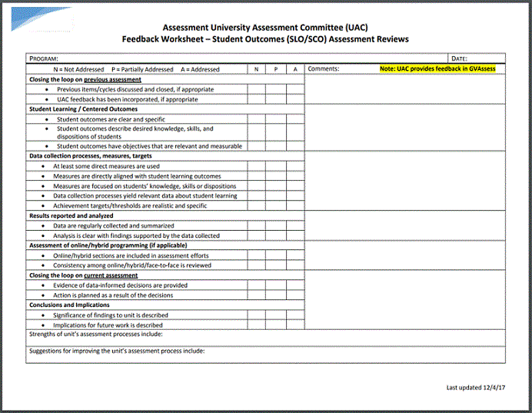The image size is (532, 413).
Task: Check A for 'Online/hybrid sections are included' row
Action: (295, 255)
